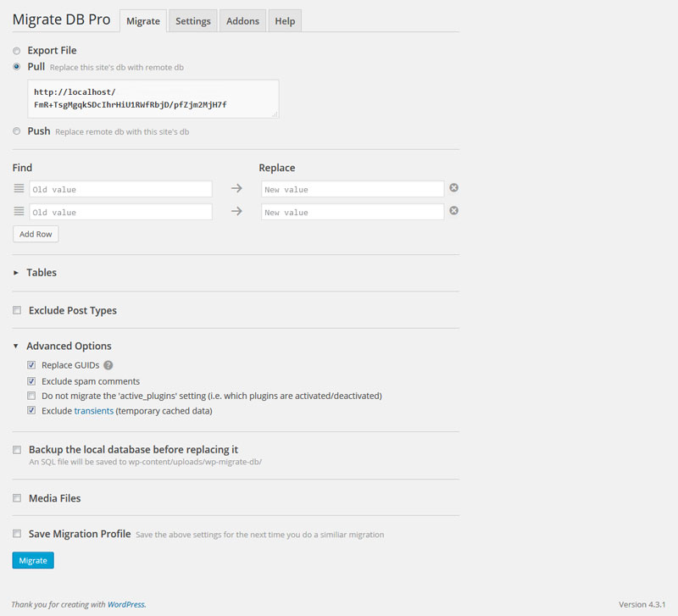The height and width of the screenshot is (616, 678).
Task: Uncheck the Replace GUIDs option
Action: [31, 365]
